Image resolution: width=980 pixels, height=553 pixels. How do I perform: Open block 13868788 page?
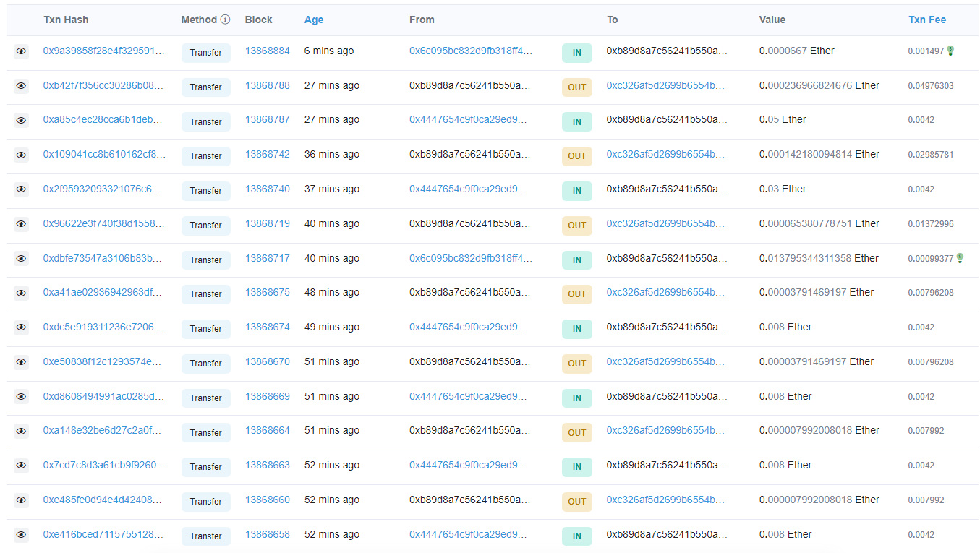[268, 85]
